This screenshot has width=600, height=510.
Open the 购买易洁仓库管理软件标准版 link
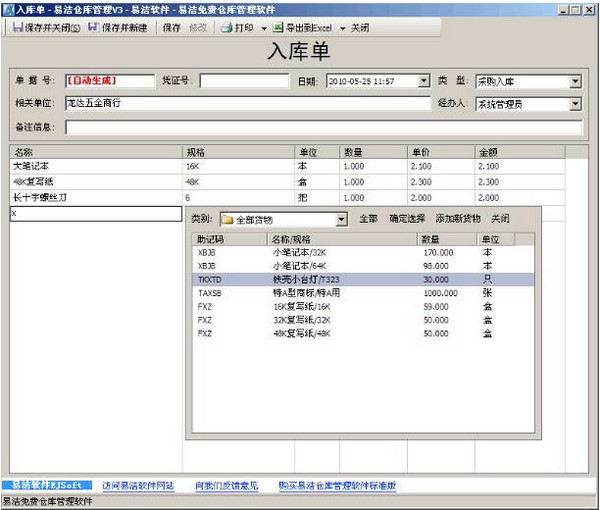coord(337,486)
